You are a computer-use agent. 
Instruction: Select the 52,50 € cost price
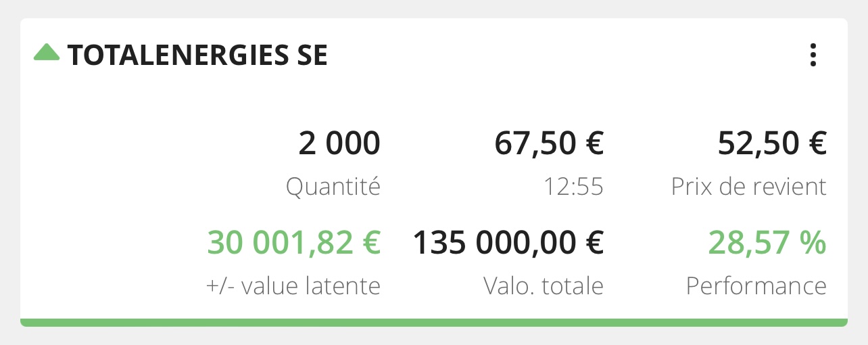772,143
